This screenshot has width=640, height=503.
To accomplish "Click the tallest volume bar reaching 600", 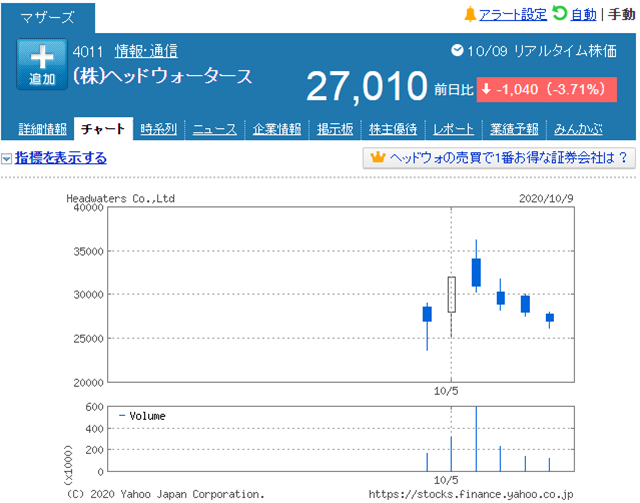I will pyautogui.click(x=476, y=439).
